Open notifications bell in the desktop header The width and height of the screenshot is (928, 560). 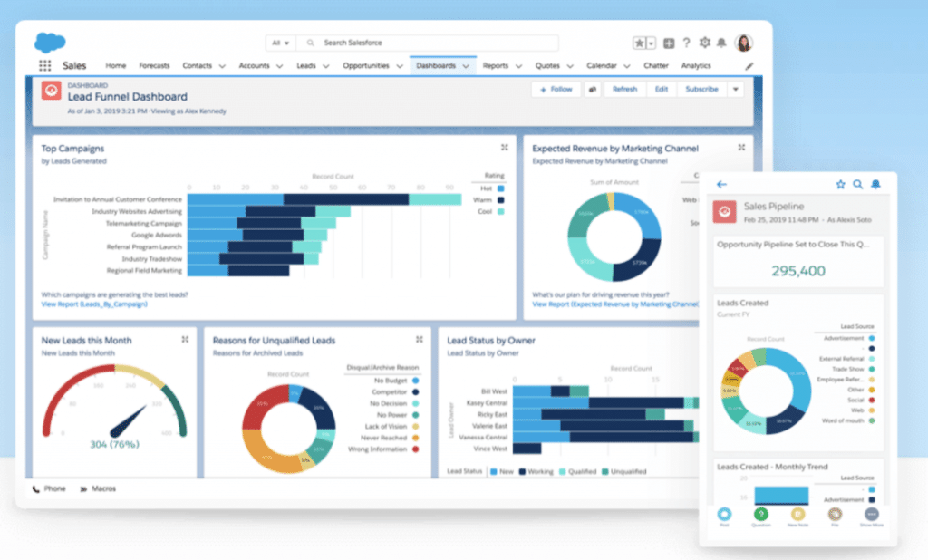coord(721,43)
